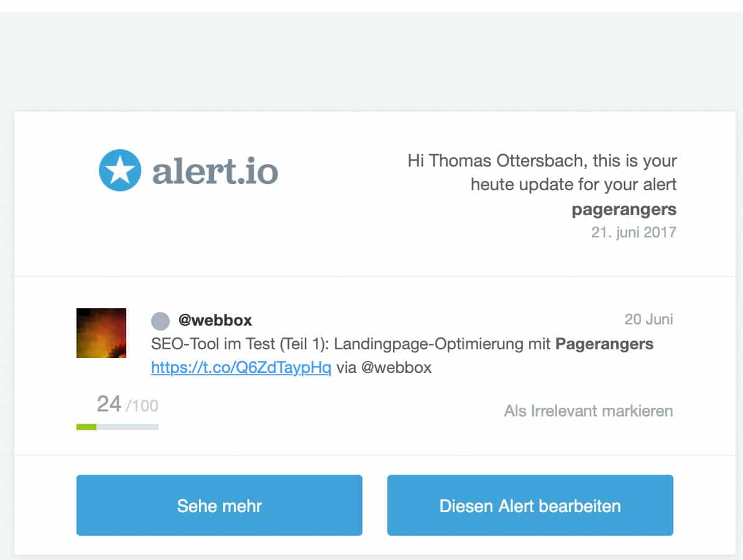Image resolution: width=743 pixels, height=560 pixels.
Task: Click the gray unfilled part of the score bar
Action: [x=127, y=427]
